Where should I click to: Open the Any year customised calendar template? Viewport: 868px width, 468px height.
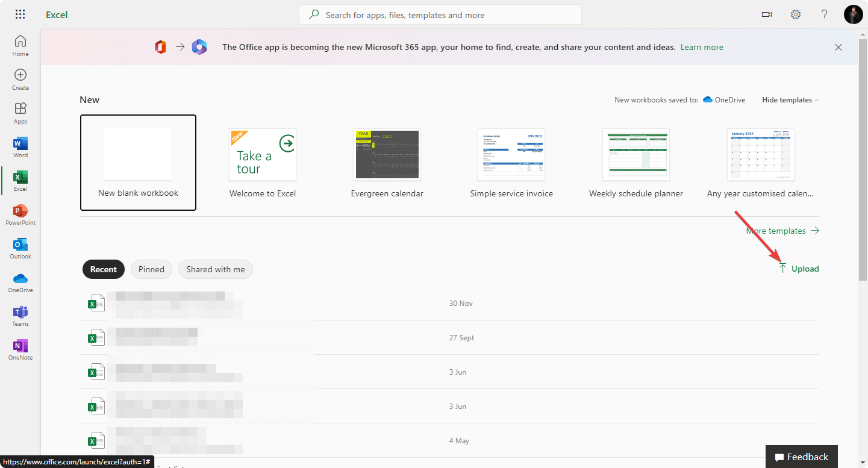click(761, 163)
